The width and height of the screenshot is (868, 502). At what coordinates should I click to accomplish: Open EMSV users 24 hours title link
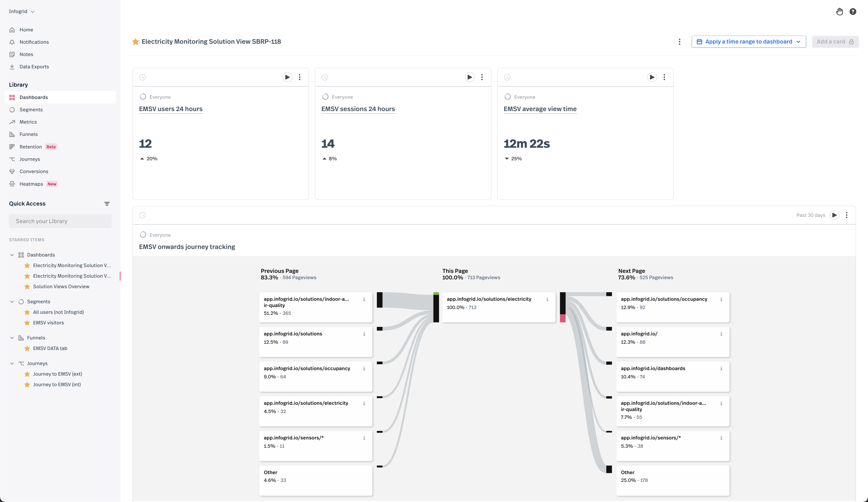[x=171, y=109]
